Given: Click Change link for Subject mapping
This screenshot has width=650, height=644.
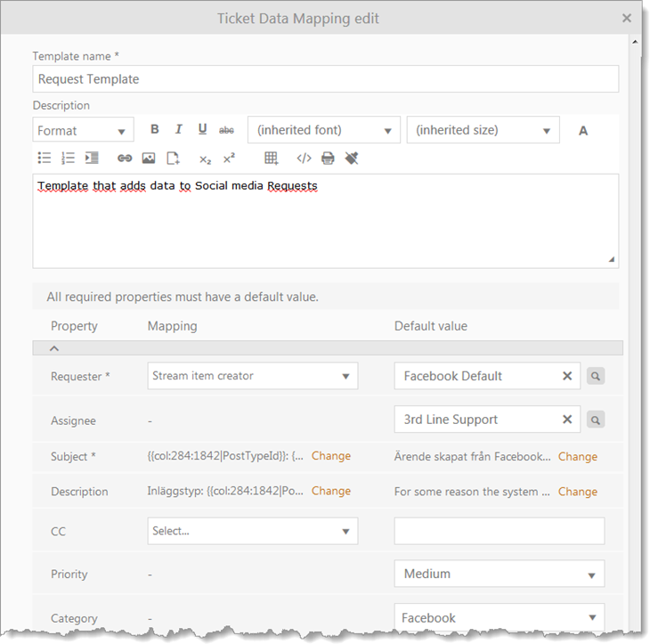Looking at the screenshot, I should tap(331, 456).
